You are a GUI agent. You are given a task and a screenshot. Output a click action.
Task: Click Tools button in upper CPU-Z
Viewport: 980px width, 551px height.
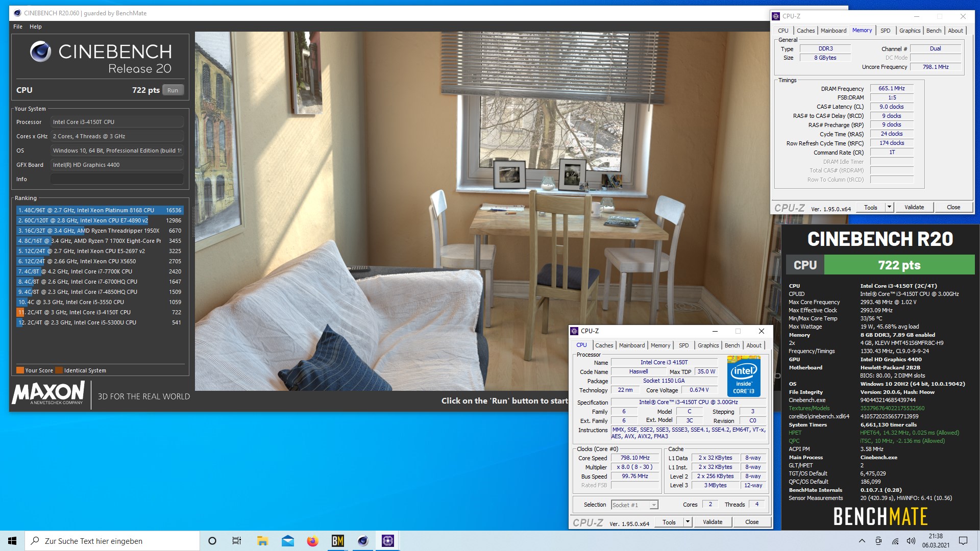(871, 207)
